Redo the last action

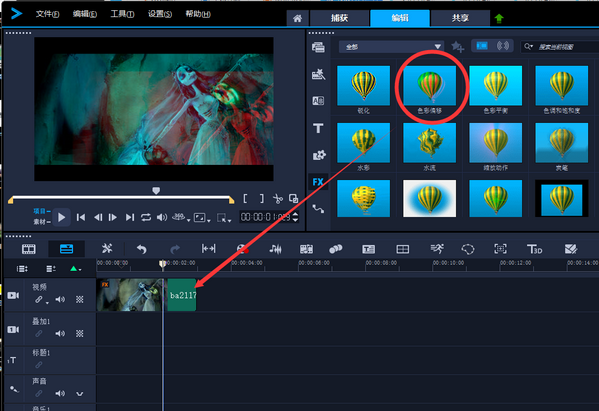tap(175, 249)
